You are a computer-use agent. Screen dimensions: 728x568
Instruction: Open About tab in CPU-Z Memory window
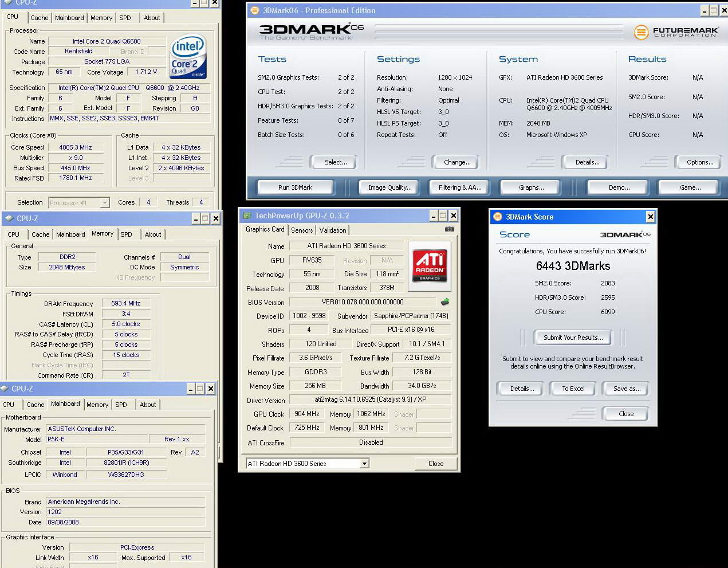click(153, 234)
